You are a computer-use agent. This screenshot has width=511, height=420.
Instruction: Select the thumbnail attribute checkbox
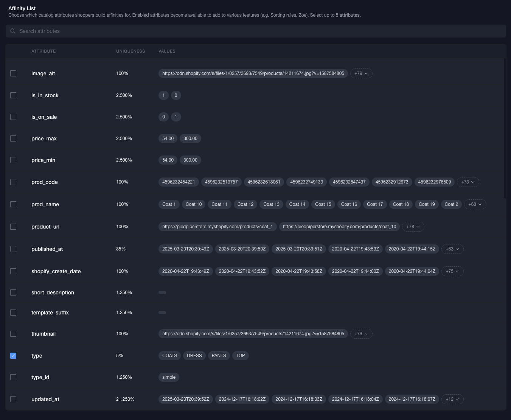pyautogui.click(x=13, y=334)
